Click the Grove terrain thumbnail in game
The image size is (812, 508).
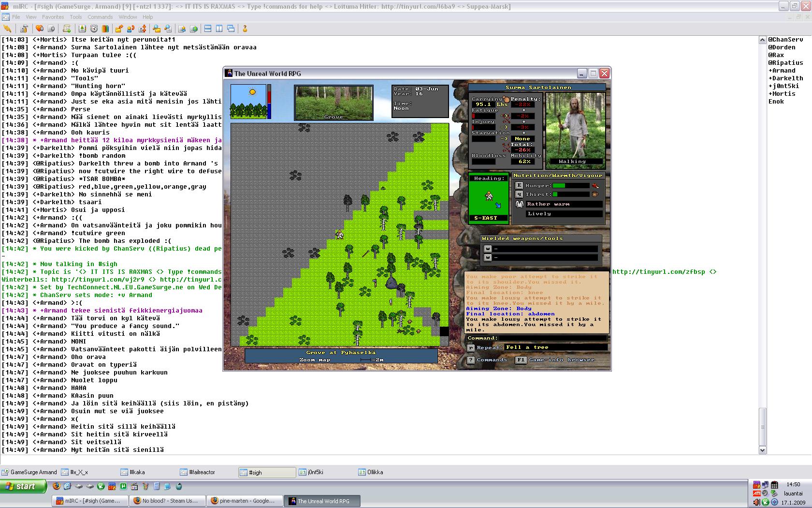point(333,103)
